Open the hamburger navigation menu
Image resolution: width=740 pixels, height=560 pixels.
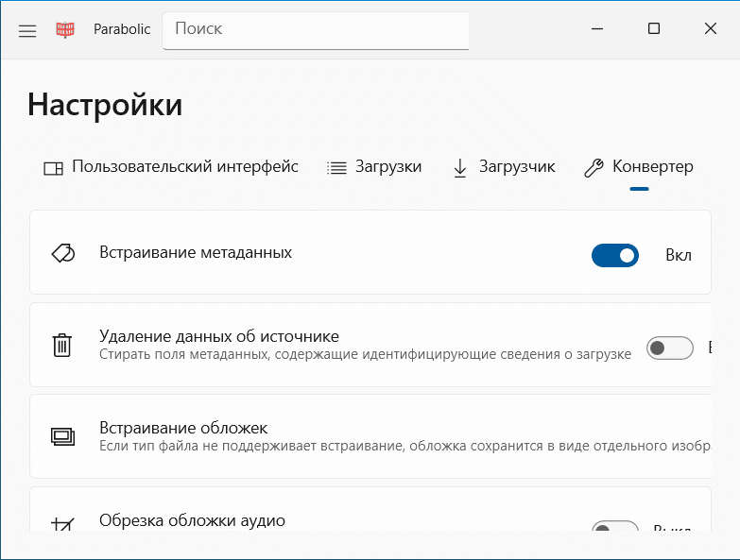(x=27, y=30)
